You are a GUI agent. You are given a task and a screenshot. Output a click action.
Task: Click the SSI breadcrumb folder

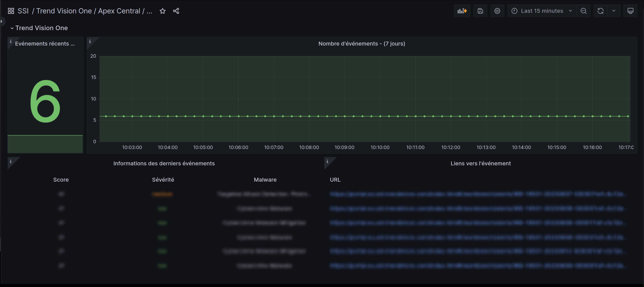coord(23,11)
